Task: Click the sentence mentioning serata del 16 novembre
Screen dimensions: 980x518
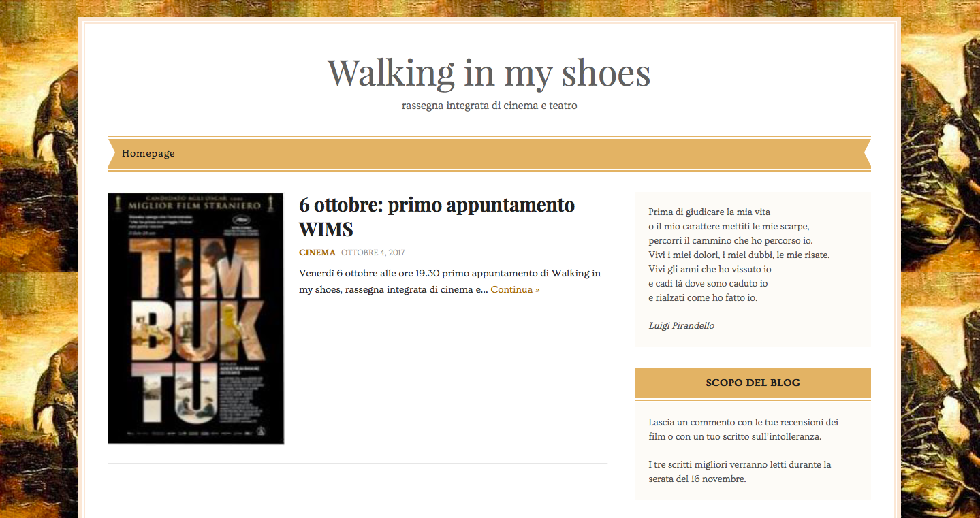Action: pyautogui.click(x=740, y=472)
